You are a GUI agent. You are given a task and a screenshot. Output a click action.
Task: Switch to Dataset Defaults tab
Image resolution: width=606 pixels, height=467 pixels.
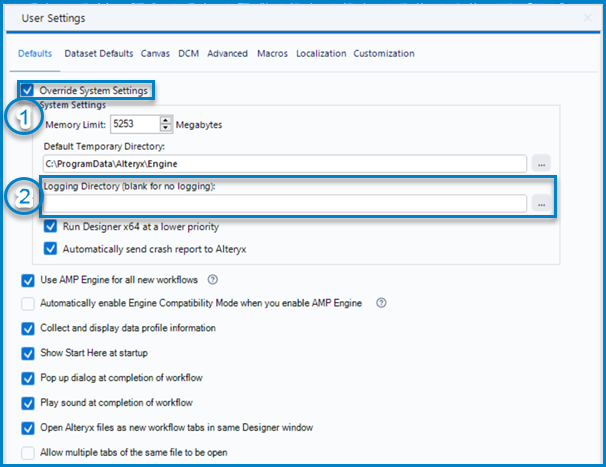99,53
